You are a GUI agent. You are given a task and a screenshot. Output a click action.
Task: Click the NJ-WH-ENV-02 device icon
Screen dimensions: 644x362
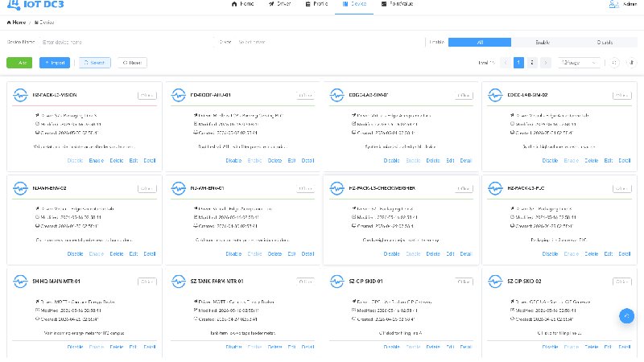20,188
